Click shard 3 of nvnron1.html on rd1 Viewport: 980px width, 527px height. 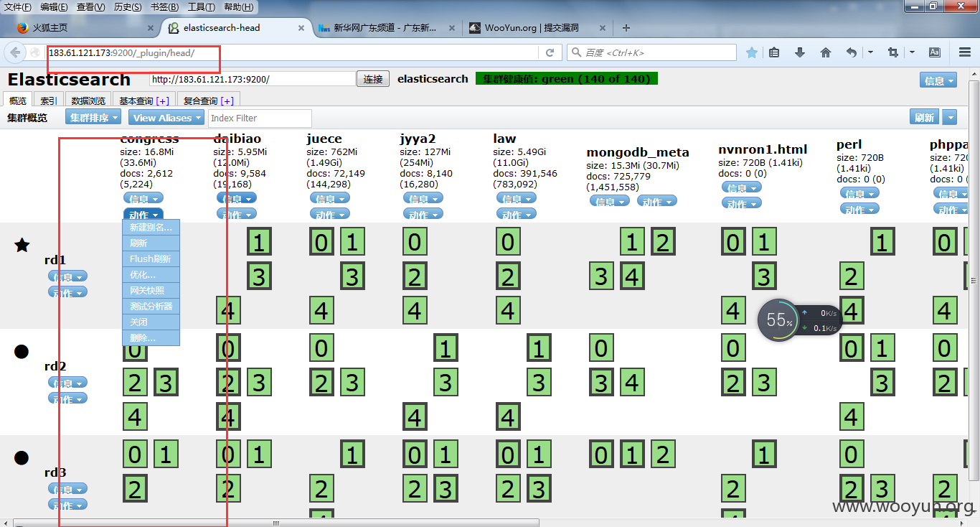click(764, 276)
